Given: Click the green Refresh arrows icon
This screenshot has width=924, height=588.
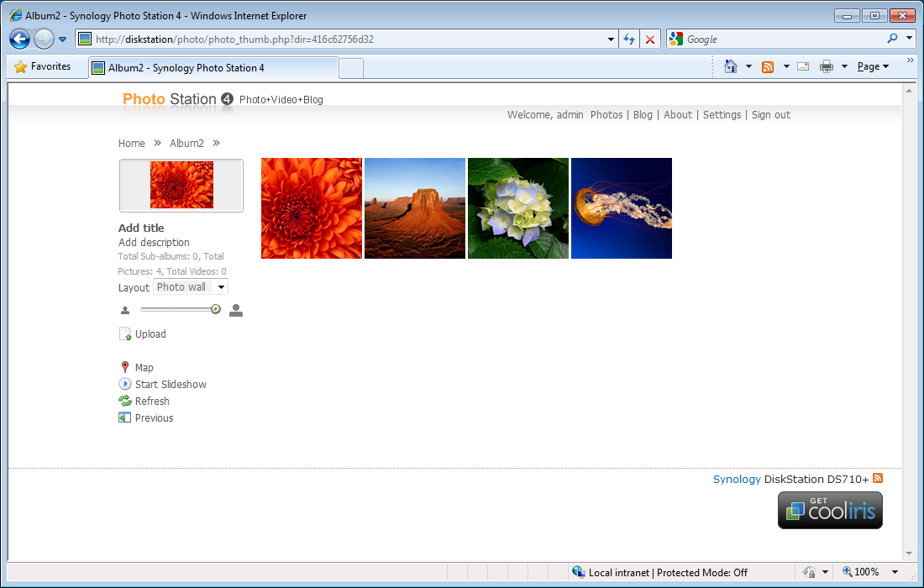Looking at the screenshot, I should pos(125,402).
